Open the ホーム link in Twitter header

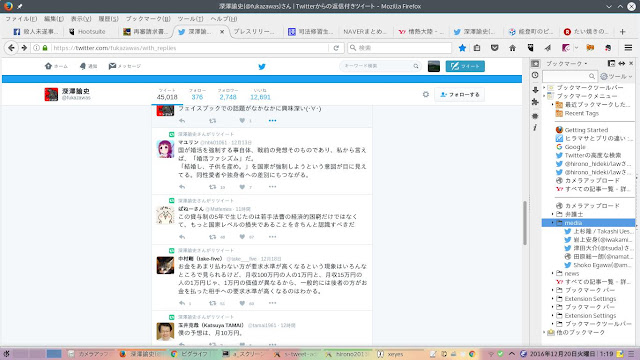56,66
